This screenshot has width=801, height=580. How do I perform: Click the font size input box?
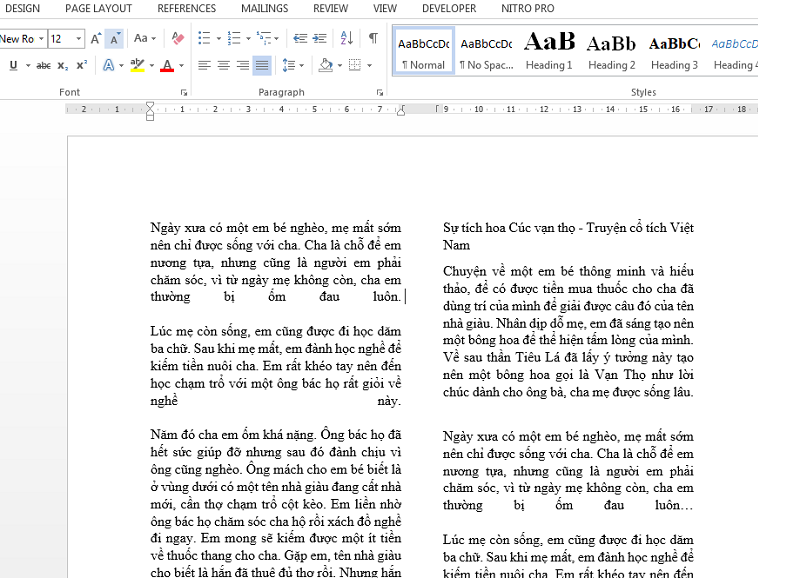tap(61, 39)
